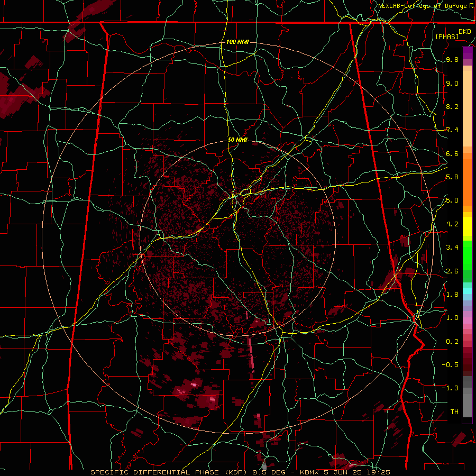This screenshot has height=476, width=476.
Task: Click the NEXLAB-College of DuPage watermark text
Action: [x=426, y=6]
